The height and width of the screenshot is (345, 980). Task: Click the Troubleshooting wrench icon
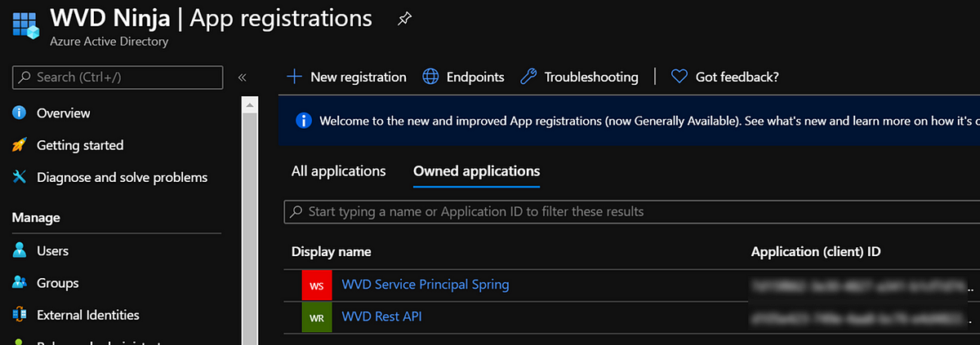point(528,77)
